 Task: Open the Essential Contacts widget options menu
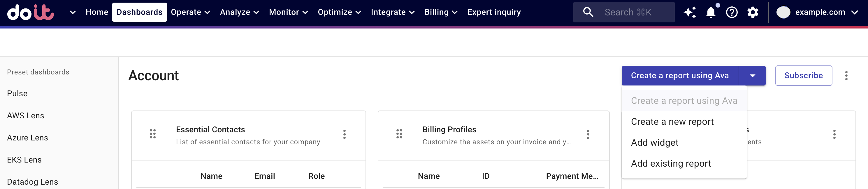click(x=344, y=135)
